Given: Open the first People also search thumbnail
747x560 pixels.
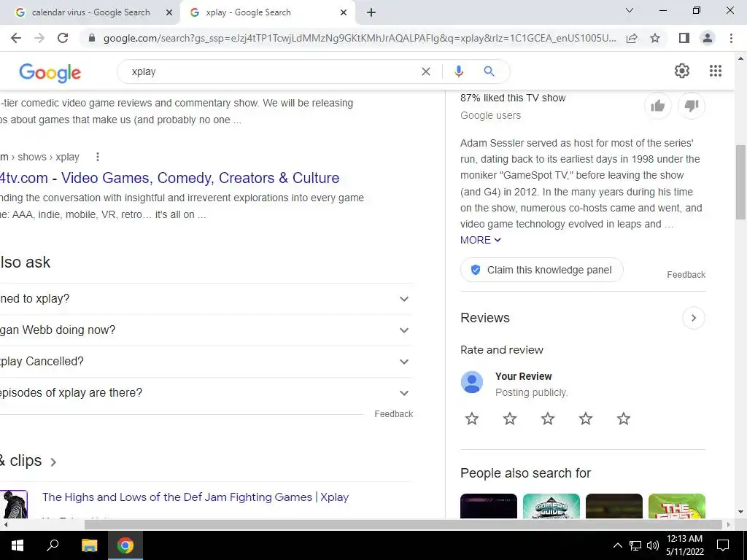Looking at the screenshot, I should 488,506.
